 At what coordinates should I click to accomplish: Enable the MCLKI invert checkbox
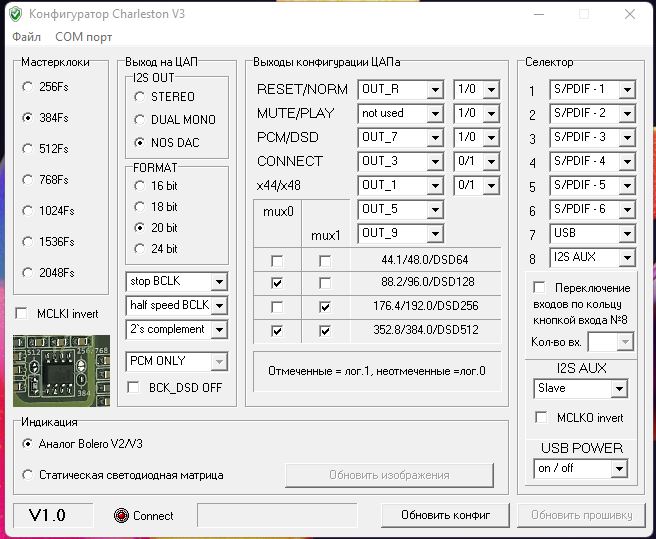[x=22, y=313]
